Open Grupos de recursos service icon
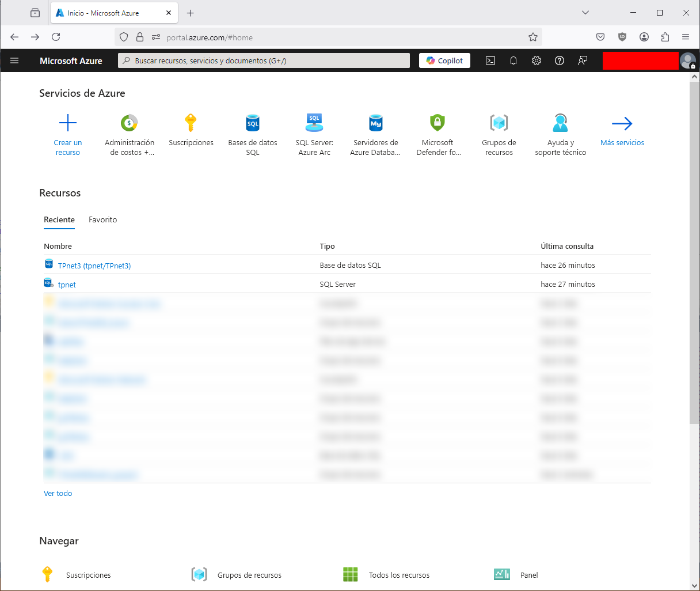 499,123
